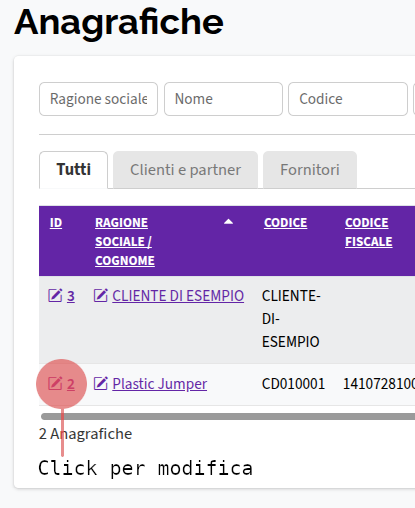Click edit icon before CLIENTE DI ESEMPIO
The height and width of the screenshot is (508, 415).
(100, 295)
